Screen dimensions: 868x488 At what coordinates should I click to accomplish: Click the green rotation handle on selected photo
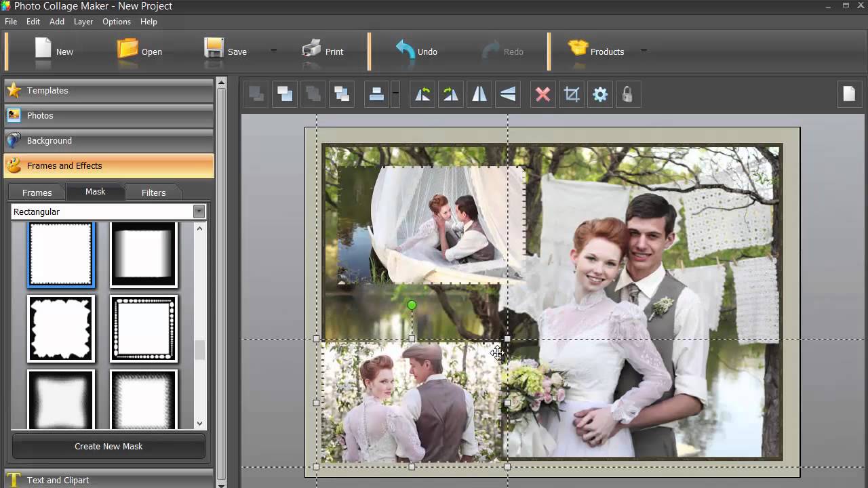(412, 306)
